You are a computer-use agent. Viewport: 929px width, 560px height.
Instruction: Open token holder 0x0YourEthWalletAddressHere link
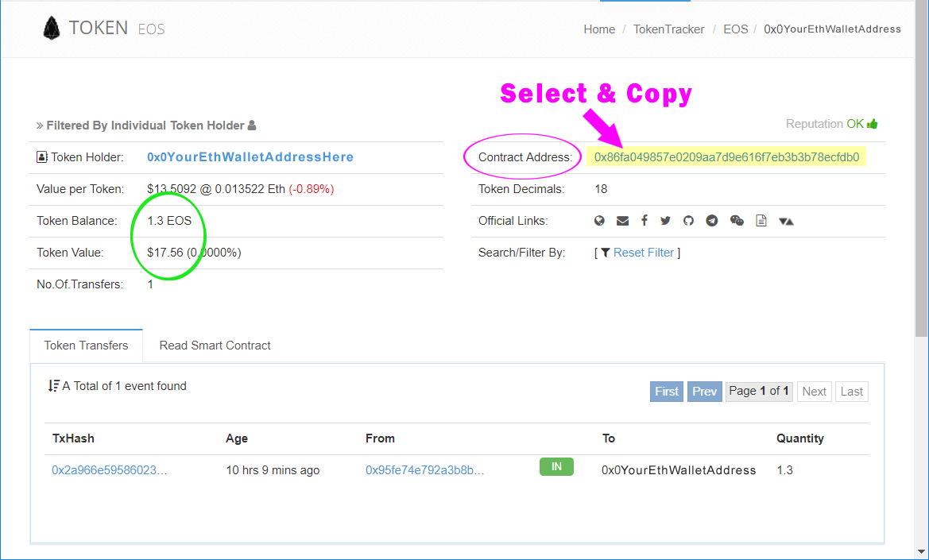250,156
